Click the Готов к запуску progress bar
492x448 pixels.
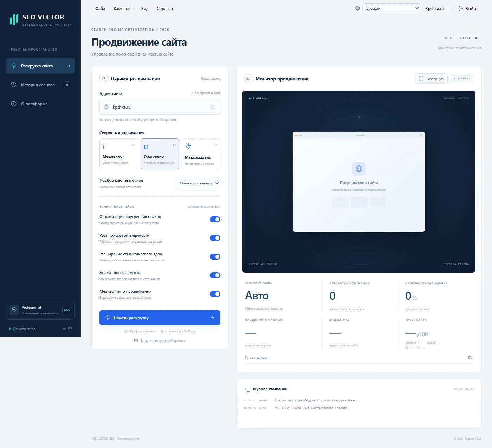(x=359, y=363)
